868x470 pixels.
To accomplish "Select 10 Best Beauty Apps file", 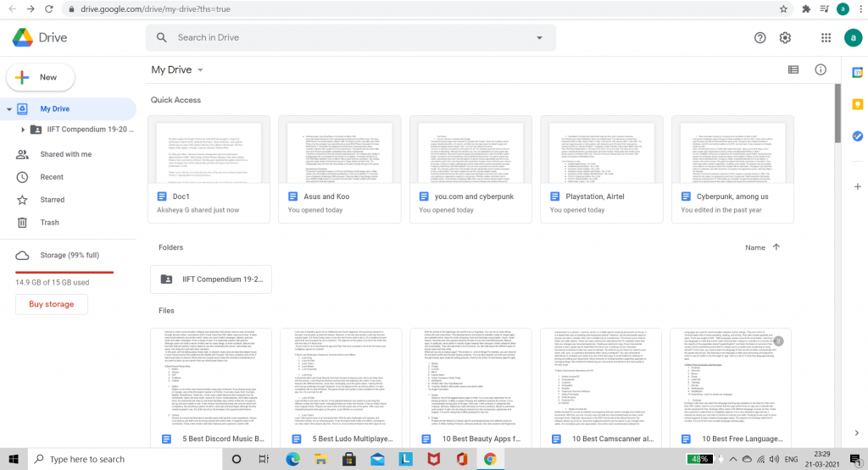I will click(x=470, y=389).
